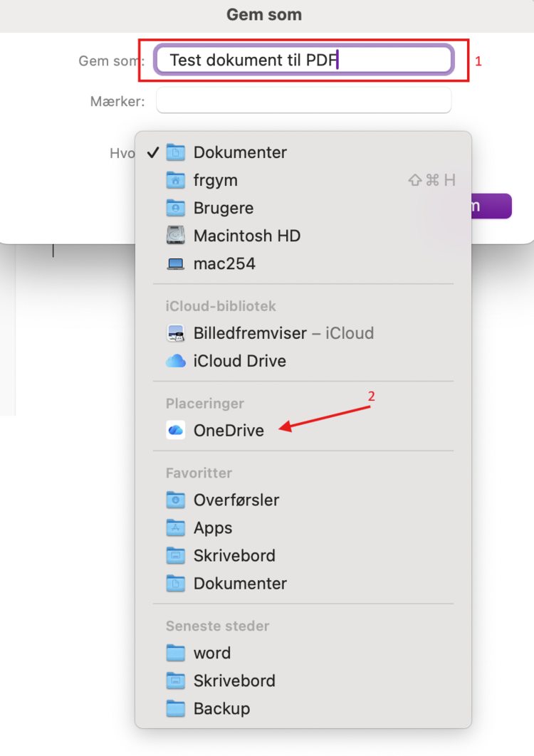This screenshot has height=756, width=534.
Task: Click the Mærker tags field
Action: coord(303,101)
